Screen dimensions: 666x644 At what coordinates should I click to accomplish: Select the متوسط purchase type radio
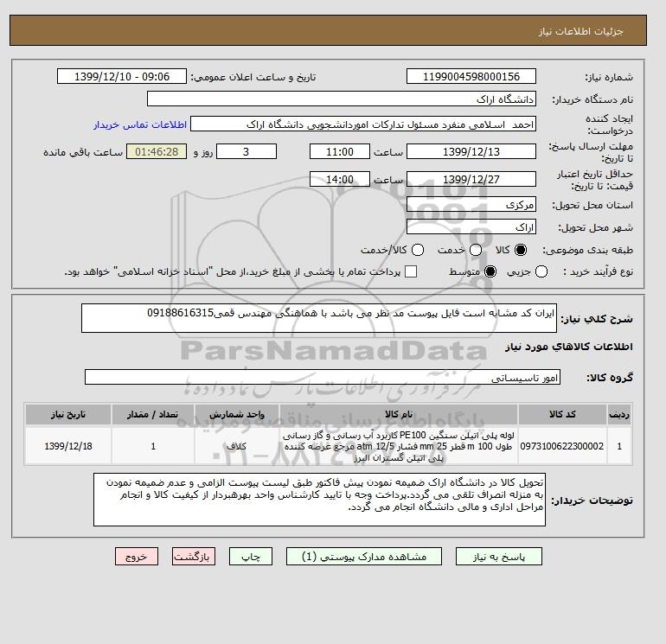coord(490,271)
